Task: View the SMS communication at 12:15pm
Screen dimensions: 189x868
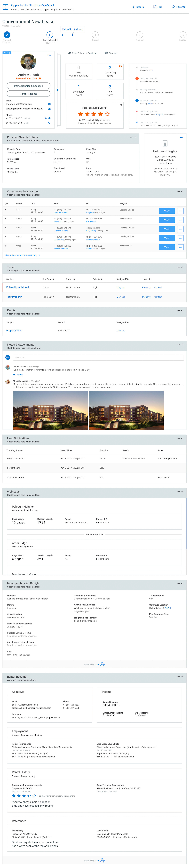Action: 167,211
